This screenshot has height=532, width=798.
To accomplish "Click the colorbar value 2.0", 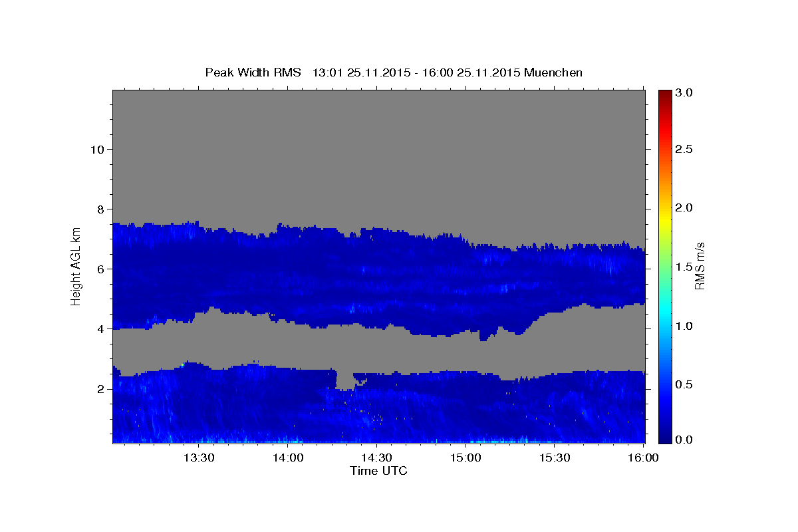I will click(684, 207).
